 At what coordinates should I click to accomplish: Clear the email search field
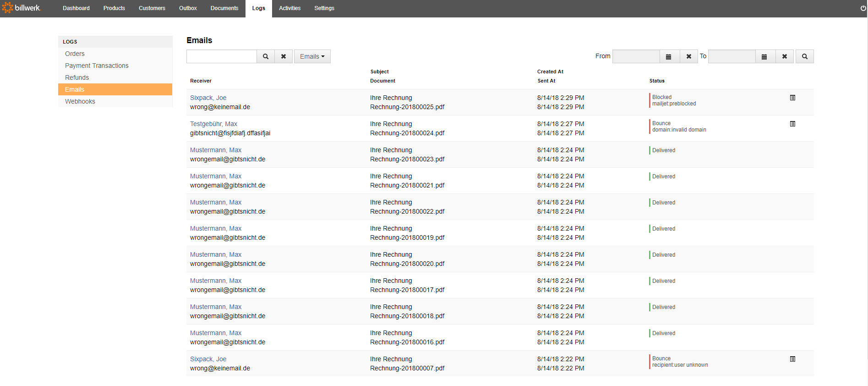[x=284, y=56]
